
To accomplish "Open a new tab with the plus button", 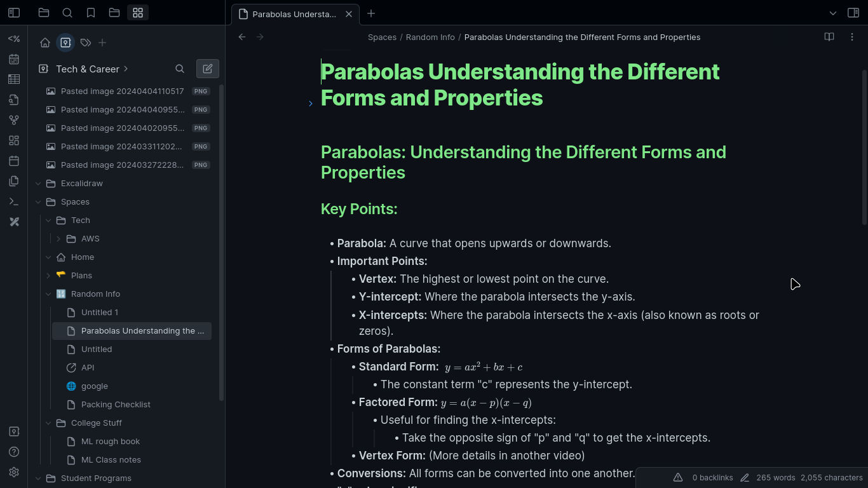I will (x=371, y=13).
